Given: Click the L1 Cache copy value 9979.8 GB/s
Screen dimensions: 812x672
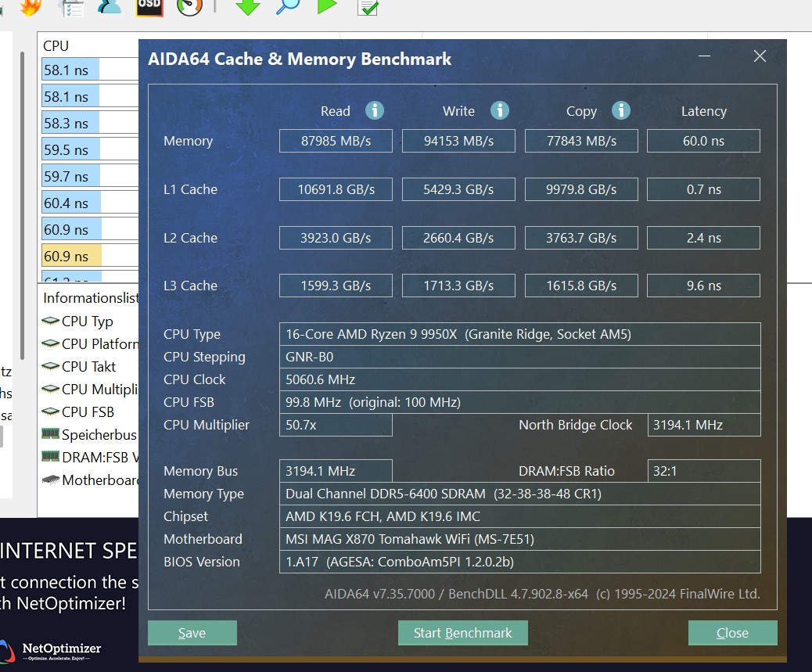Looking at the screenshot, I should point(581,189).
